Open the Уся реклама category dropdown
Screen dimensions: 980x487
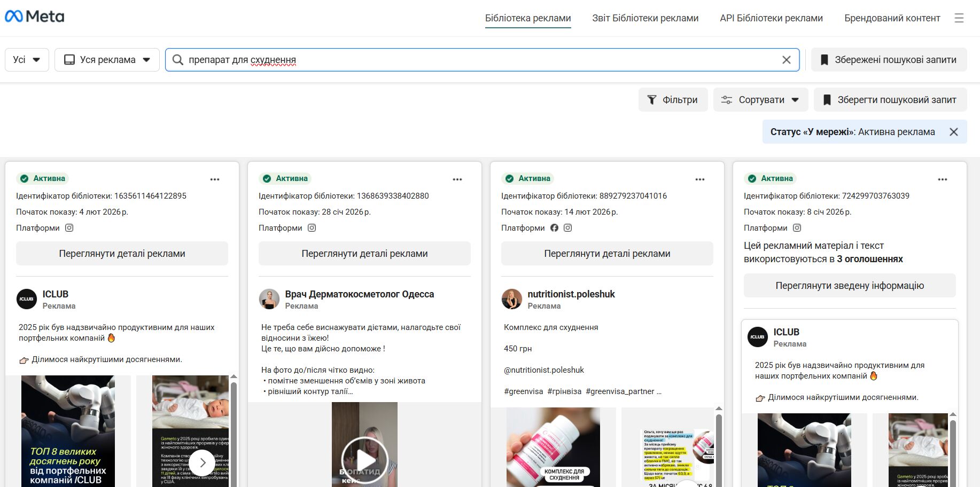[107, 60]
